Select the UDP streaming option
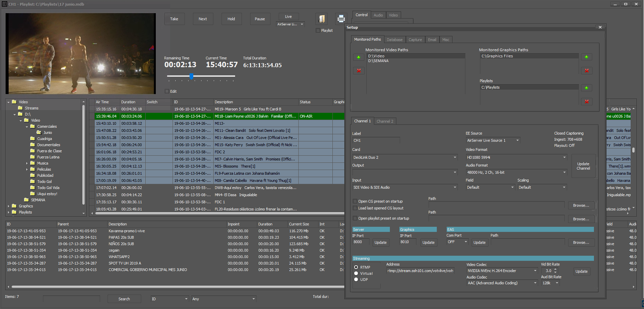The width and height of the screenshot is (644, 309). (356, 279)
